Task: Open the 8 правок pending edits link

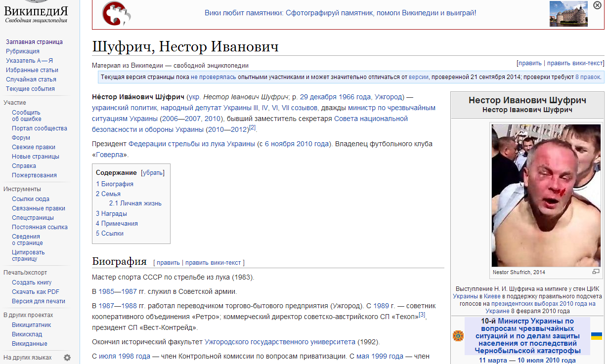Action: tap(588, 77)
